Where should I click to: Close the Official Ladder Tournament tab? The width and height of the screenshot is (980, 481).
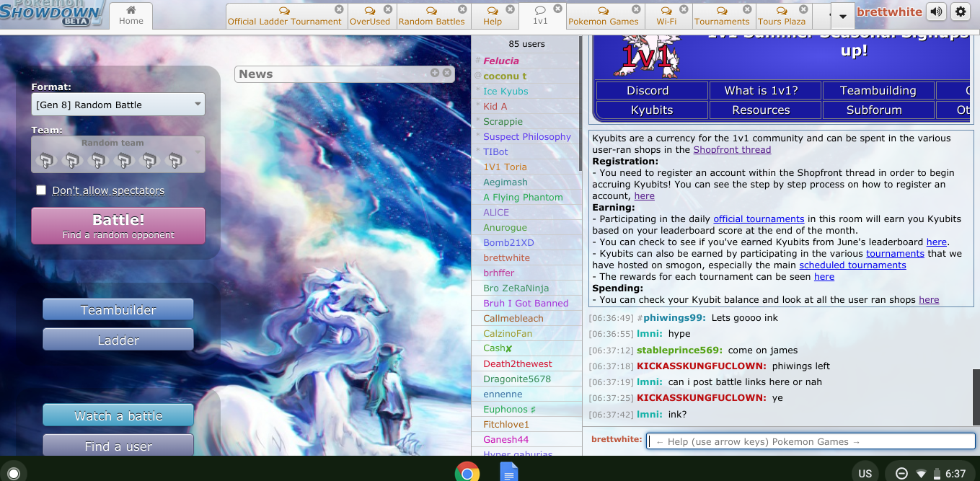339,9
